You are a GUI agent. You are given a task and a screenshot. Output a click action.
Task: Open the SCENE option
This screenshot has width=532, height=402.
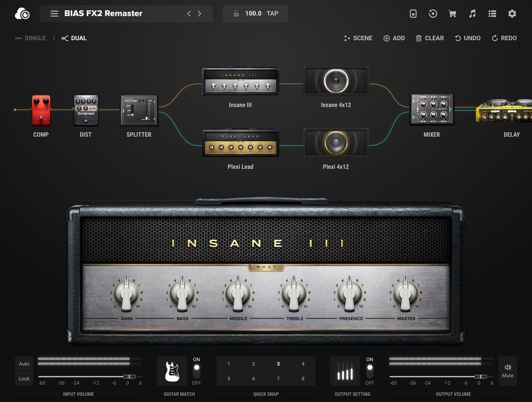(x=358, y=38)
